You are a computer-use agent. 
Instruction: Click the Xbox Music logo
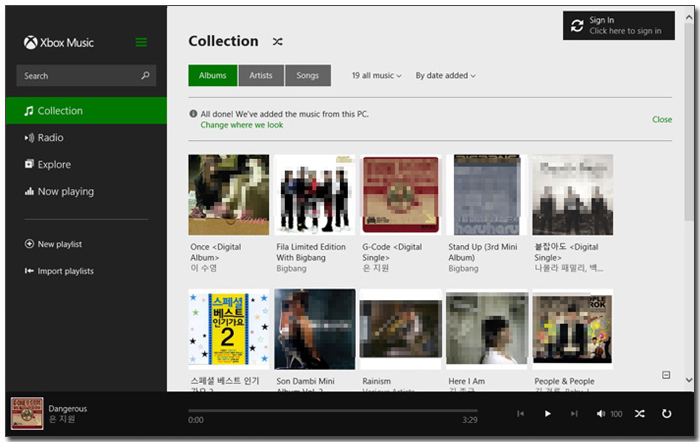(59, 42)
